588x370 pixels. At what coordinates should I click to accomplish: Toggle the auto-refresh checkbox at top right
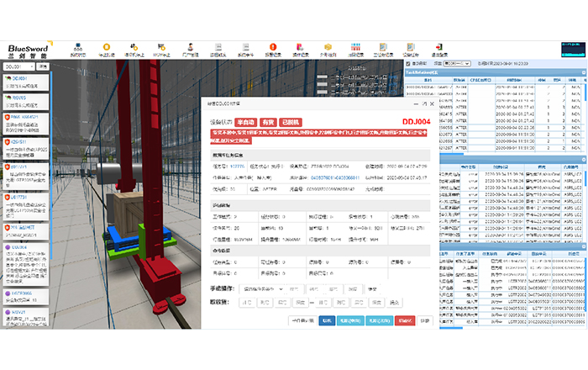click(x=409, y=62)
